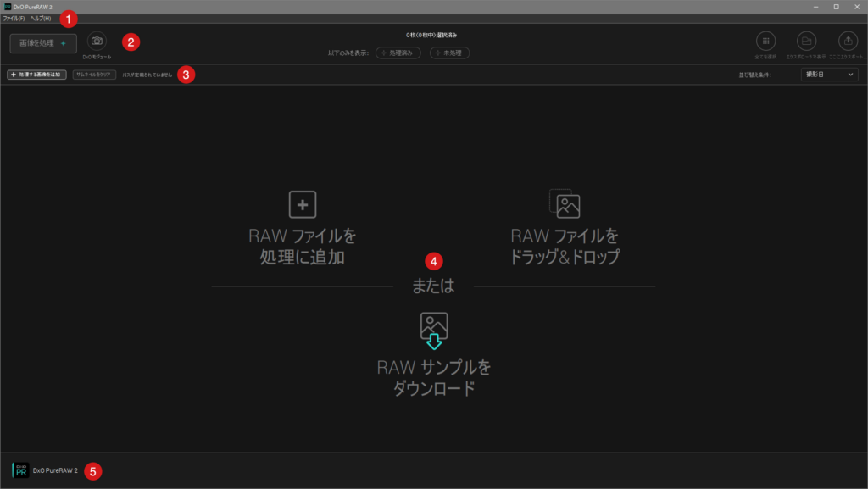The height and width of the screenshot is (489, 868).
Task: Toggle the 処理済み filter
Action: pos(398,53)
